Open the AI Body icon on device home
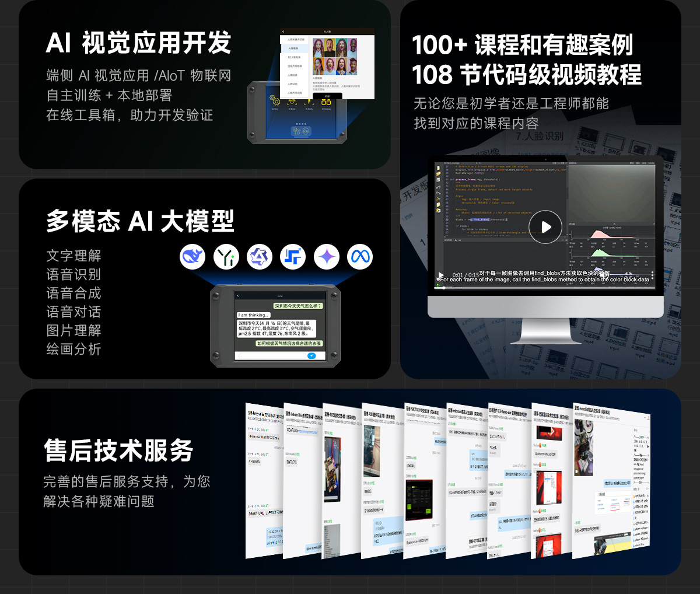700x594 pixels. (x=309, y=102)
